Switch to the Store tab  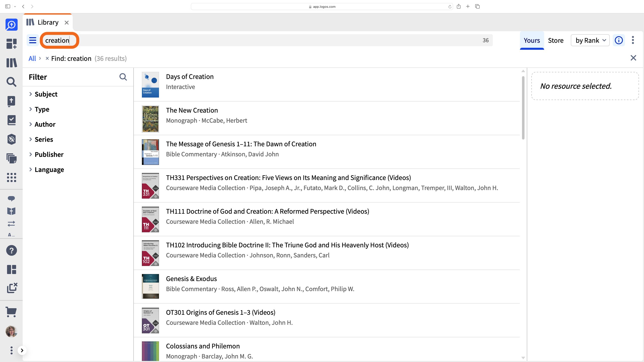[x=556, y=40]
